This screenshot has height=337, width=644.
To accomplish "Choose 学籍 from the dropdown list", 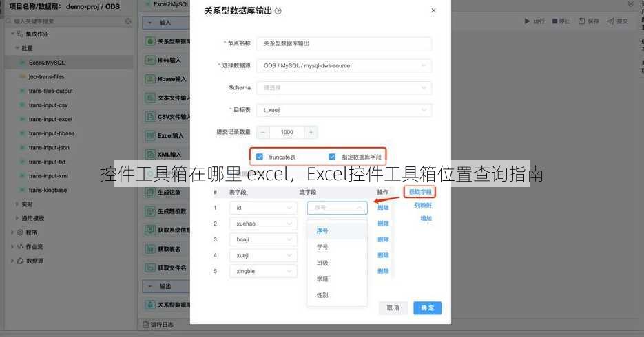I will [x=337, y=279].
